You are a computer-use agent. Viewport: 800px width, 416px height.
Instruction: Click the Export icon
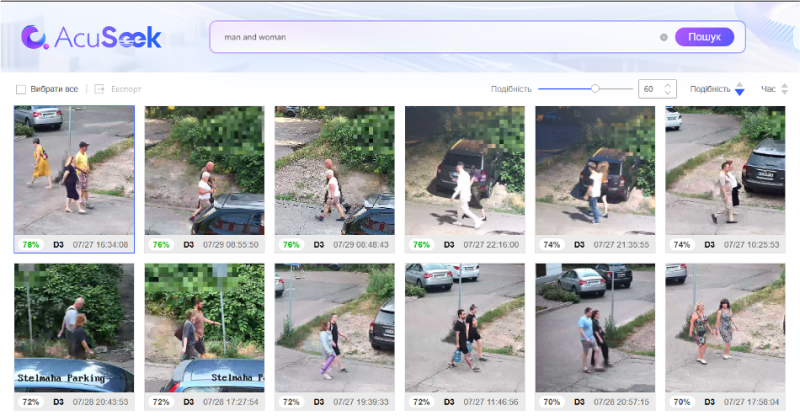[100, 89]
